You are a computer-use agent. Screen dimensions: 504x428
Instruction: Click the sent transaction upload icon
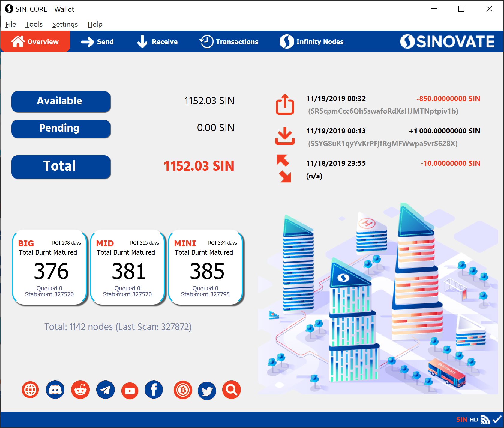[285, 104]
